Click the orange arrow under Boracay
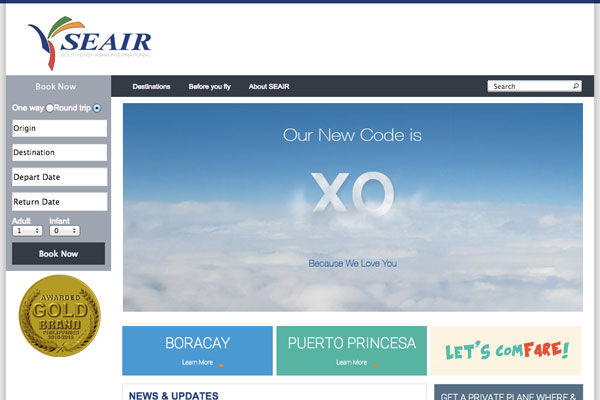Image resolution: width=600 pixels, height=400 pixels. tap(222, 365)
